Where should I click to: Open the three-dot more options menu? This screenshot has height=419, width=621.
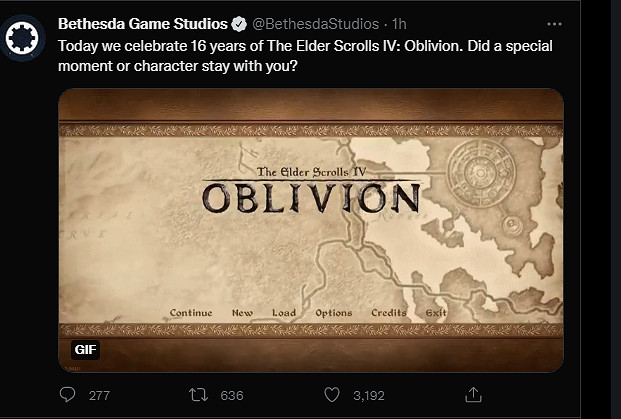tap(555, 23)
